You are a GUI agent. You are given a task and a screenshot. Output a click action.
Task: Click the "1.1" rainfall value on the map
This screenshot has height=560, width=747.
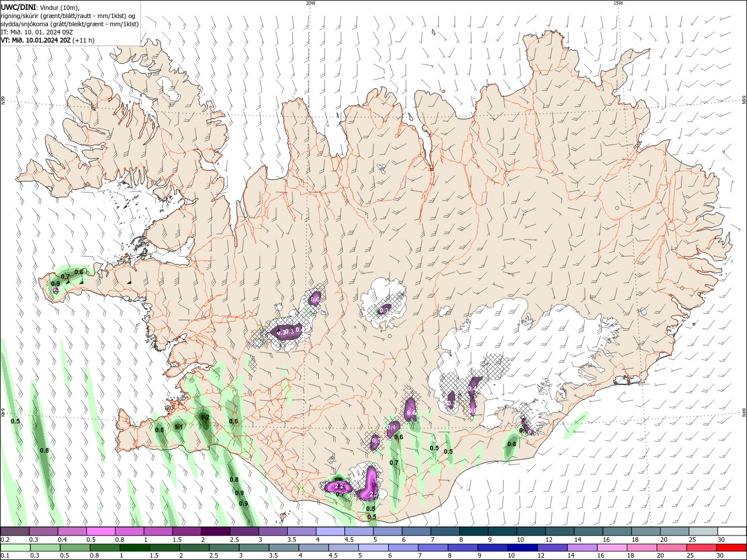(x=179, y=427)
